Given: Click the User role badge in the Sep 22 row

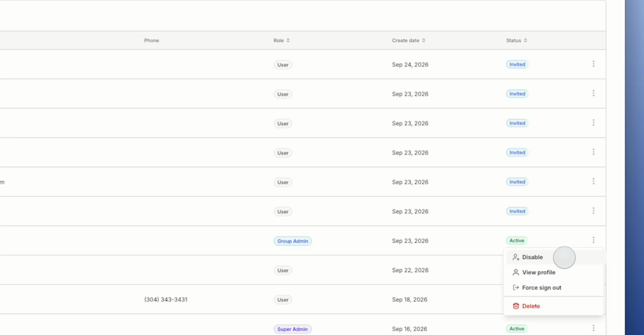Looking at the screenshot, I should click(x=283, y=270).
